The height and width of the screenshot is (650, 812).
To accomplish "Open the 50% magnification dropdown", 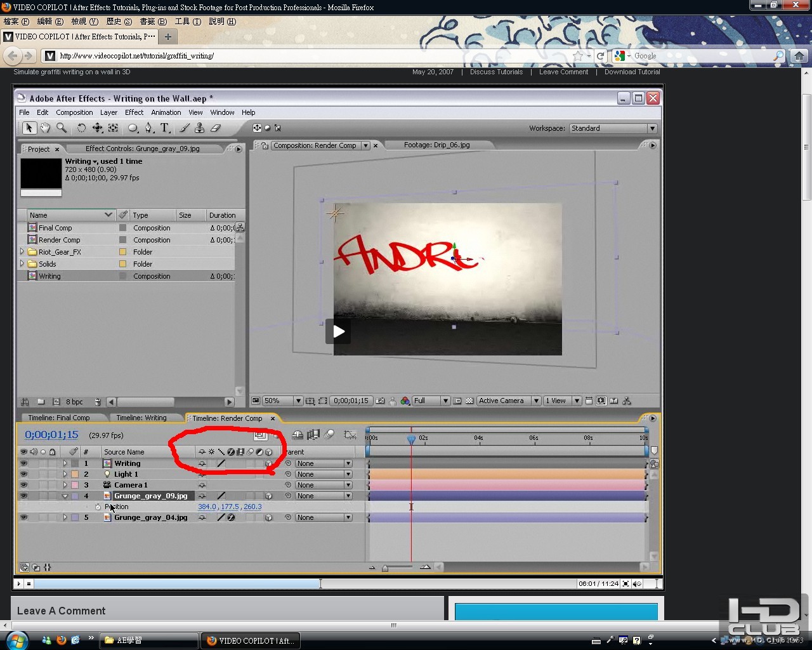I will (282, 401).
